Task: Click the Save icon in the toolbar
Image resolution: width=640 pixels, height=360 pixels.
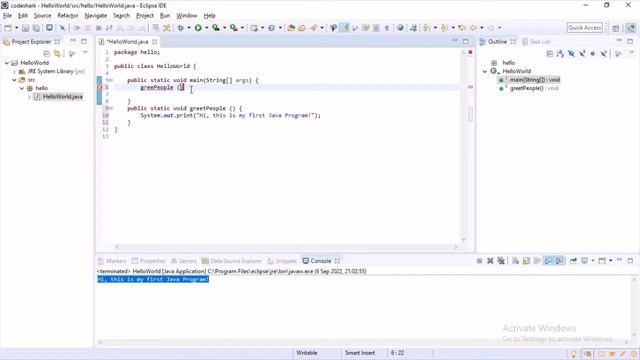Action: coord(25,28)
